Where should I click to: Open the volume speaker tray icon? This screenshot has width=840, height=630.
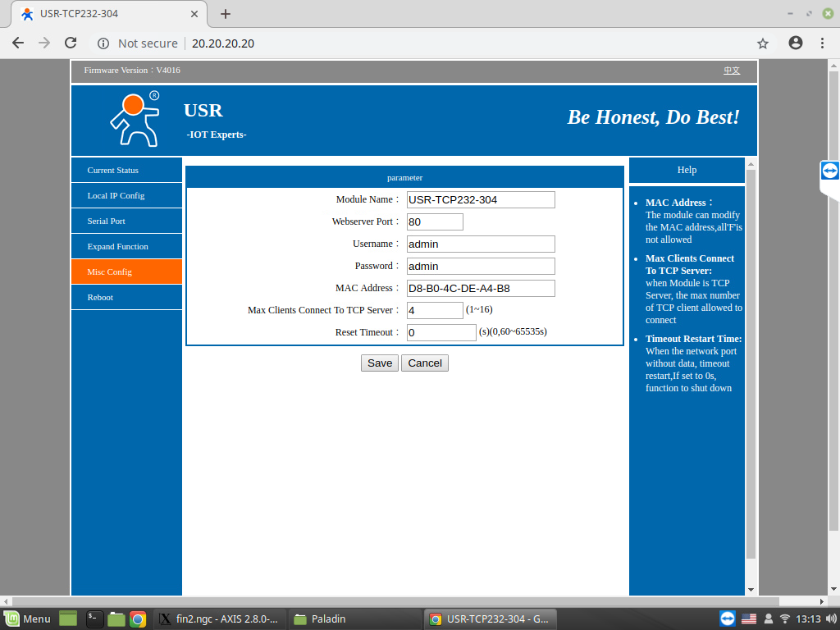tap(831, 619)
